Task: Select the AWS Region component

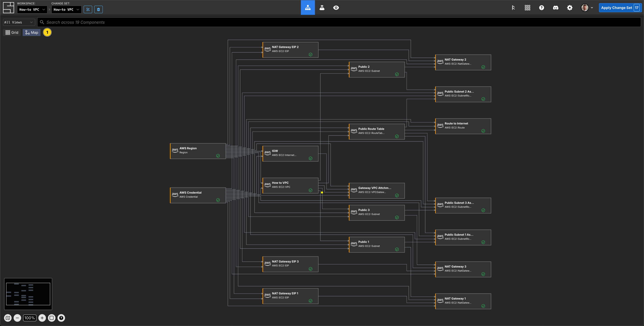Action: [x=198, y=151]
